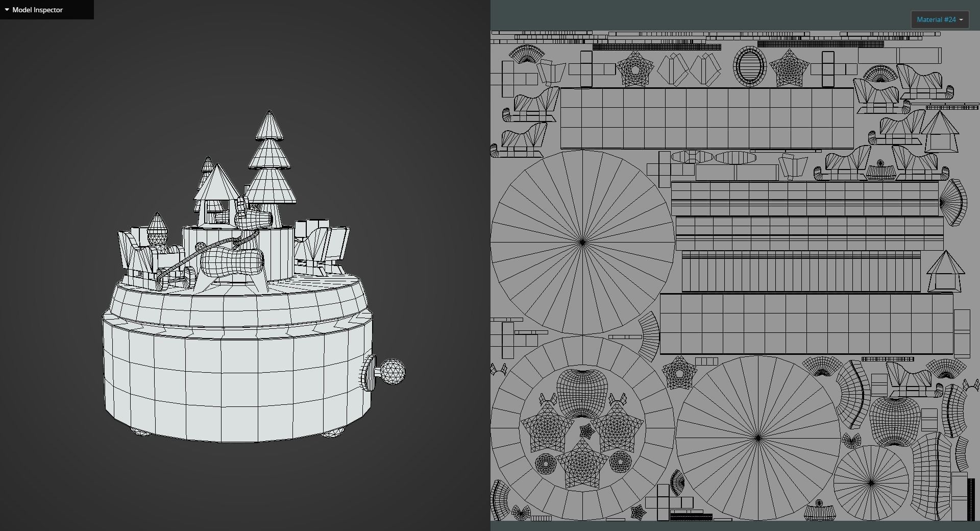Click the Model Inspector title text

pyautogui.click(x=37, y=10)
